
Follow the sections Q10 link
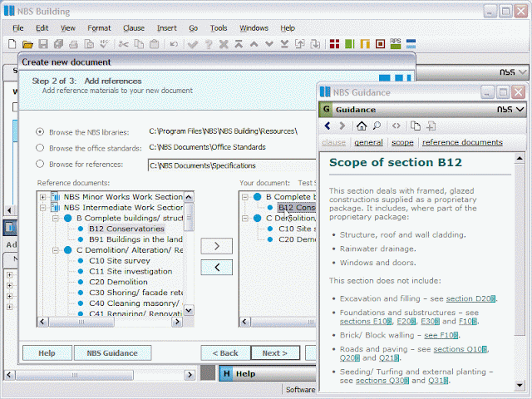461,349
